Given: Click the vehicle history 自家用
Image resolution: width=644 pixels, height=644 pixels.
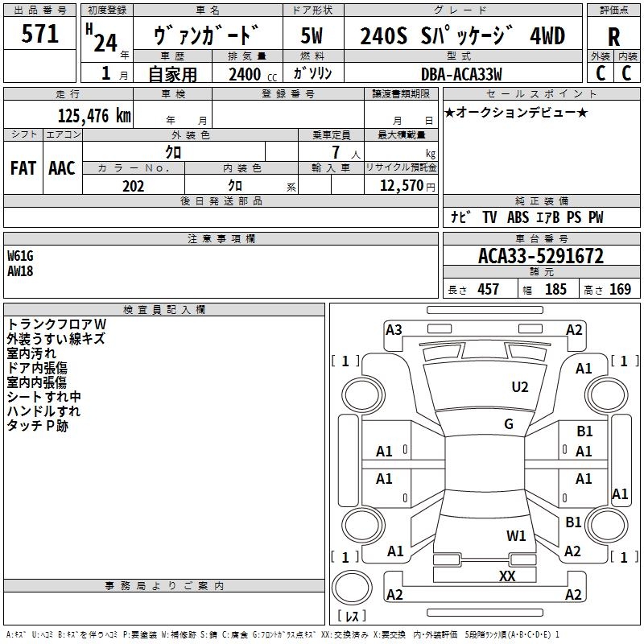Looking at the screenshot, I should tap(172, 74).
